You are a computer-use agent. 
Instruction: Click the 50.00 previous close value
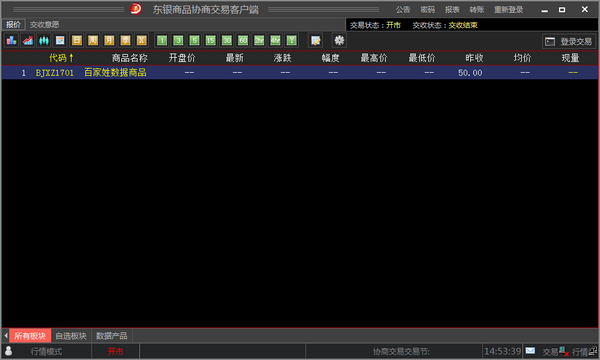tap(470, 73)
